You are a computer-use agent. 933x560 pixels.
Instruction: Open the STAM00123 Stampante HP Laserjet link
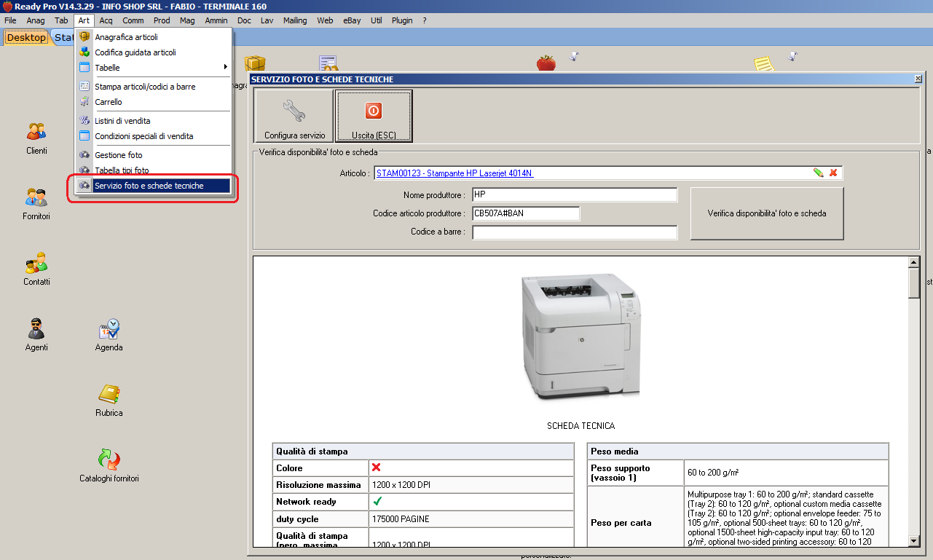(454, 173)
